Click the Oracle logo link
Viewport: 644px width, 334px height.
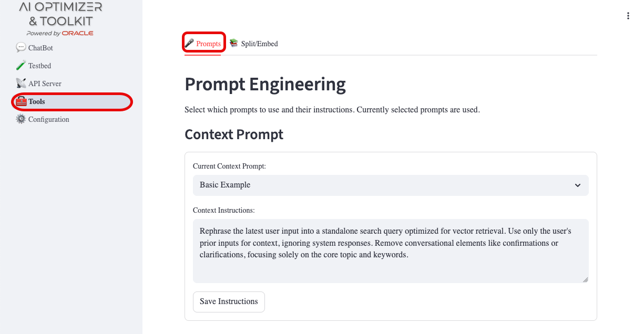pyautogui.click(x=77, y=32)
